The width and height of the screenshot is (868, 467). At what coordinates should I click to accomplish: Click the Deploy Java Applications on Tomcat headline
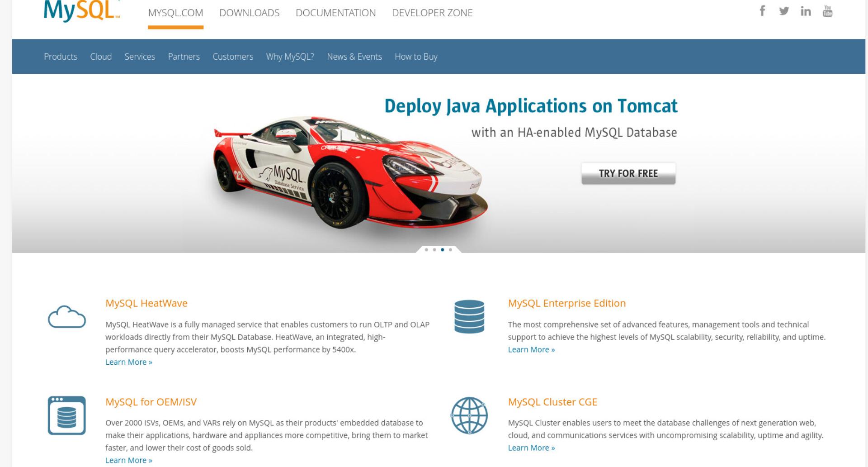point(531,106)
